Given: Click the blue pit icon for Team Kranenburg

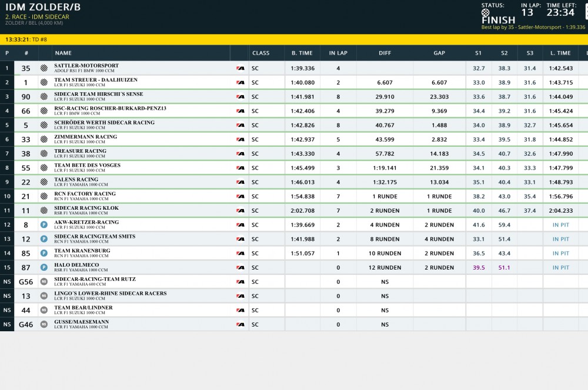Looking at the screenshot, I should [x=44, y=253].
